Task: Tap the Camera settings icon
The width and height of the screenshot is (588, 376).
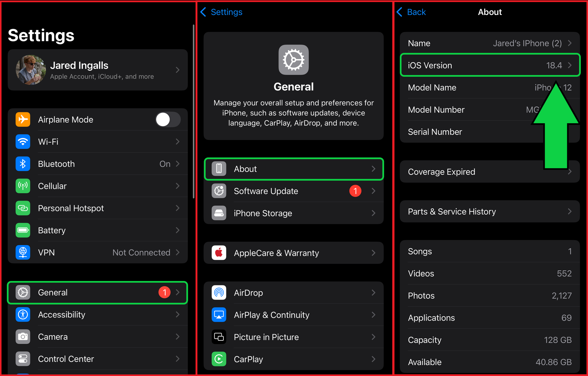Action: point(23,337)
